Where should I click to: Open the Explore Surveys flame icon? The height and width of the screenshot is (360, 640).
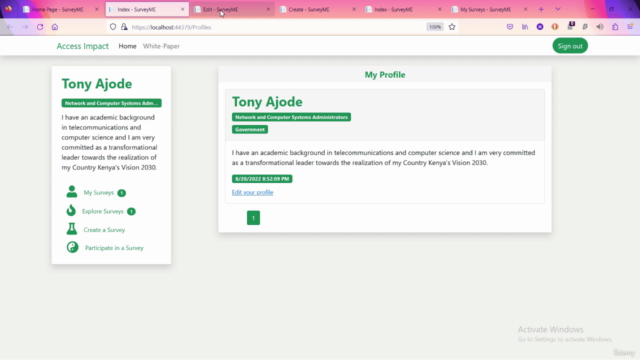(71, 210)
